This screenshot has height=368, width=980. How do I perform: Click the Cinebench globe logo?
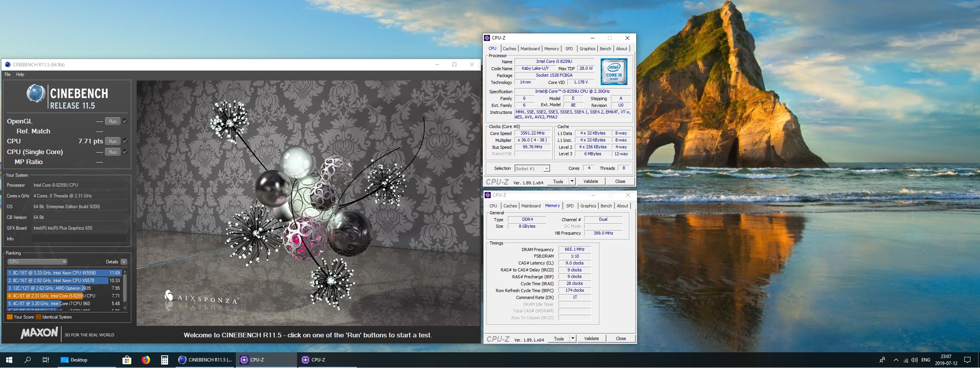tap(36, 94)
